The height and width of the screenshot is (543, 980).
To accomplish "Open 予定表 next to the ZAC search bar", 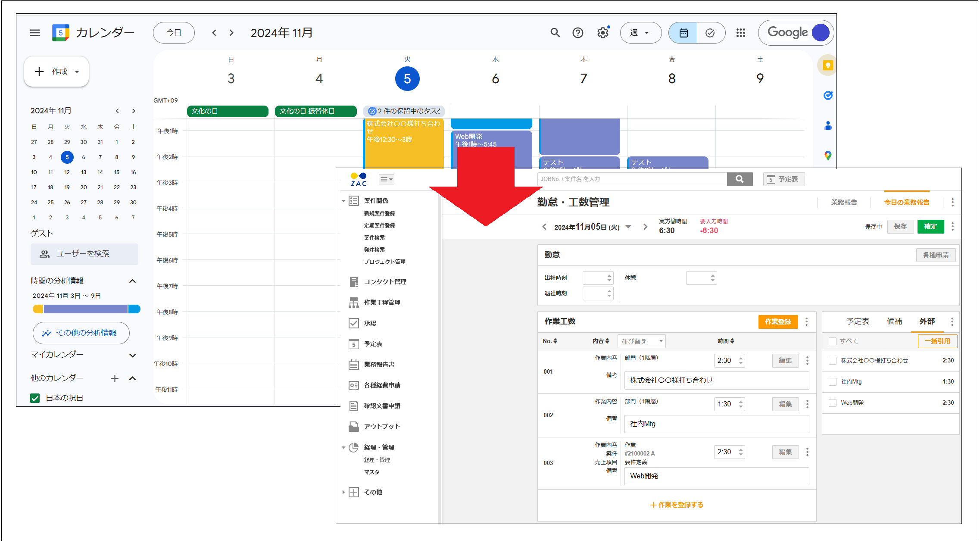I will coord(783,179).
